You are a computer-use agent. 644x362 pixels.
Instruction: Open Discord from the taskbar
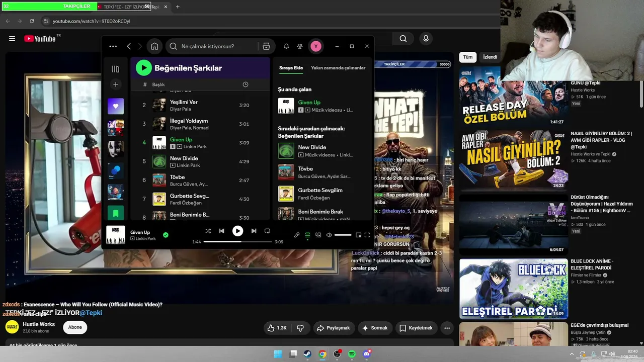367,354
